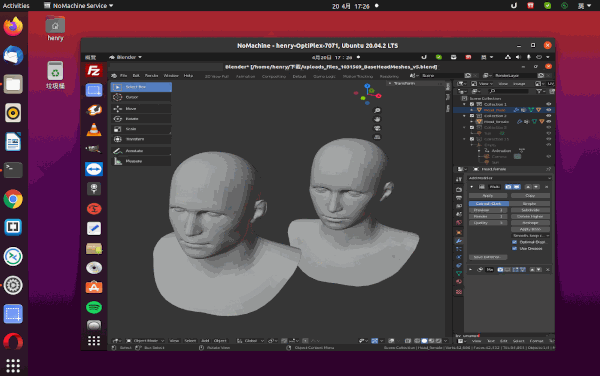Open the World properties tab icon
The image size is (600, 376).
(x=459, y=223)
